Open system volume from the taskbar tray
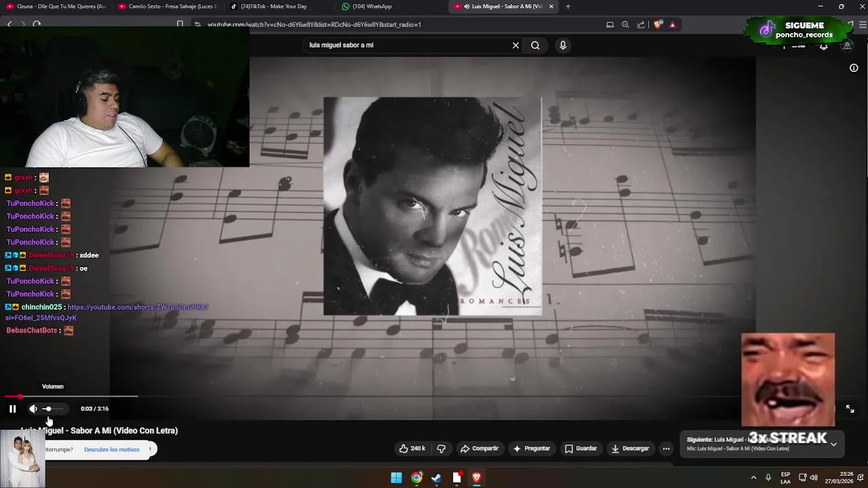 point(814,478)
